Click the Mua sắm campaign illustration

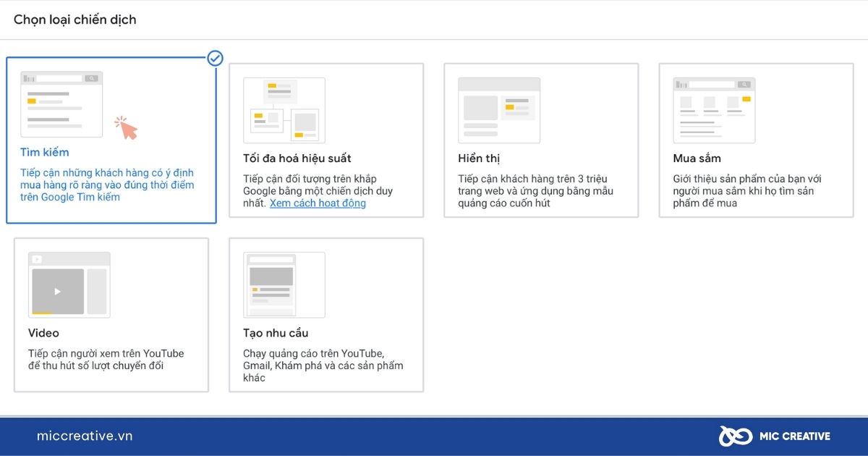714,110
